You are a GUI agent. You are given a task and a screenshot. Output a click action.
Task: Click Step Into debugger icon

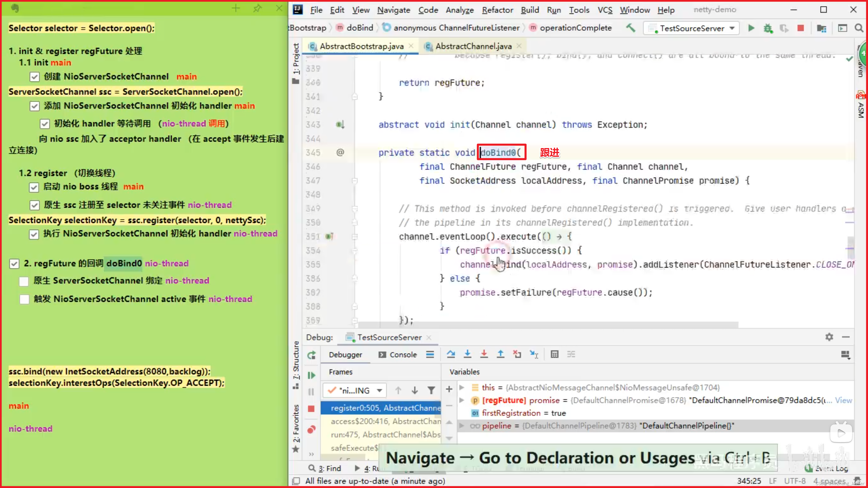(467, 354)
